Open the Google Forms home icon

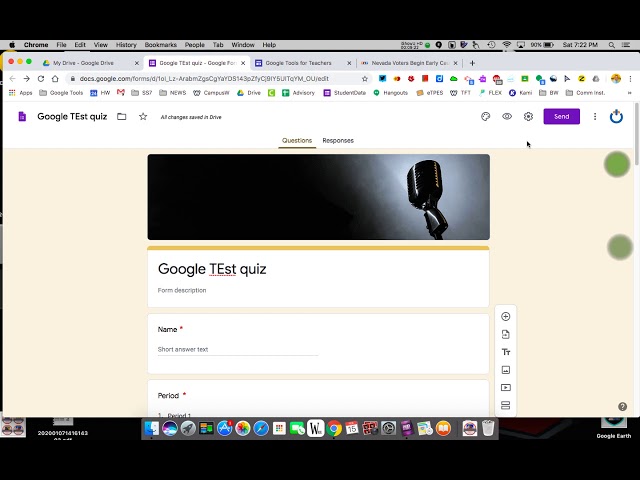(x=22, y=117)
